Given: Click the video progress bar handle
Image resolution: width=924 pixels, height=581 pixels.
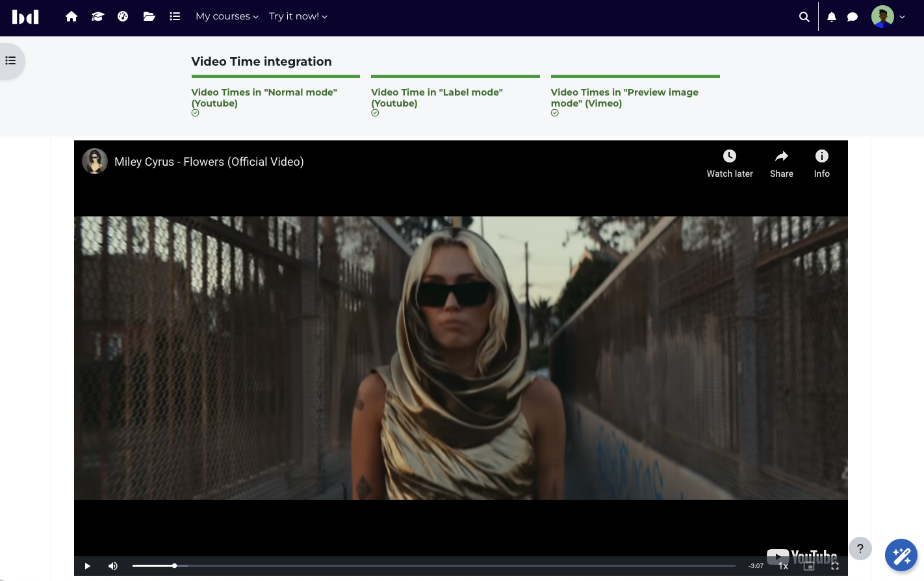Looking at the screenshot, I should pos(174,565).
